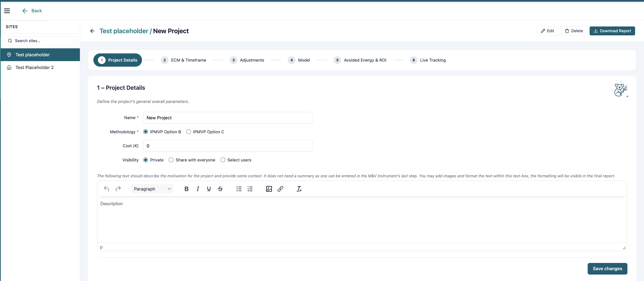The image size is (644, 281).
Task: Click the Cost (€) field
Action: coord(228,146)
